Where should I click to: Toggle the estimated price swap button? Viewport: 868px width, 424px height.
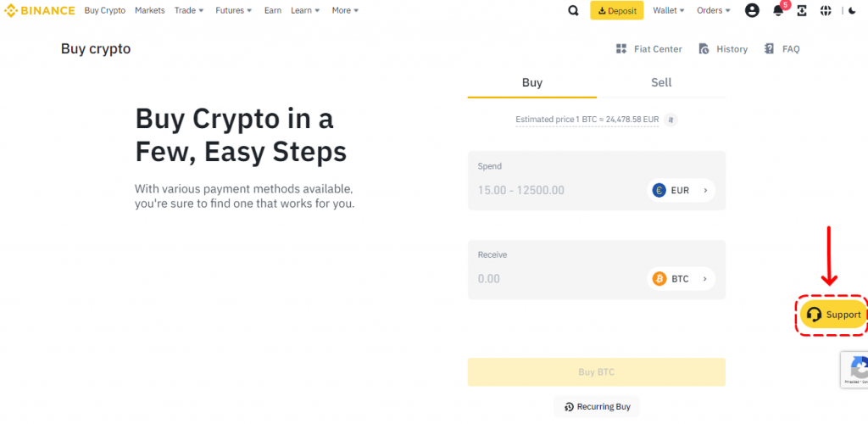670,120
